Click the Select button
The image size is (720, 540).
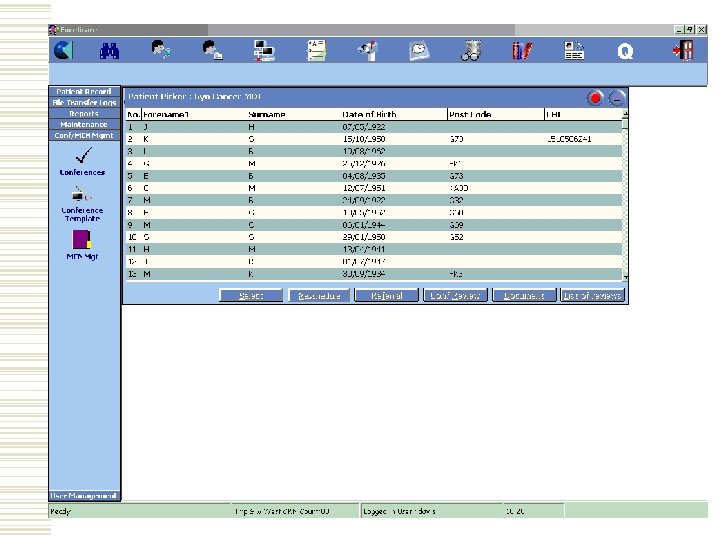(x=251, y=296)
